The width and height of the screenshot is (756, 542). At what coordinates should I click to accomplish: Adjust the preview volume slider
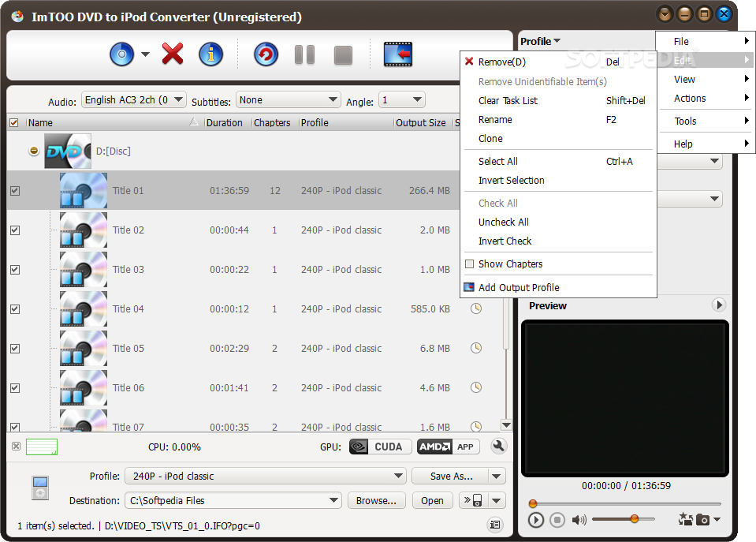tap(624, 519)
